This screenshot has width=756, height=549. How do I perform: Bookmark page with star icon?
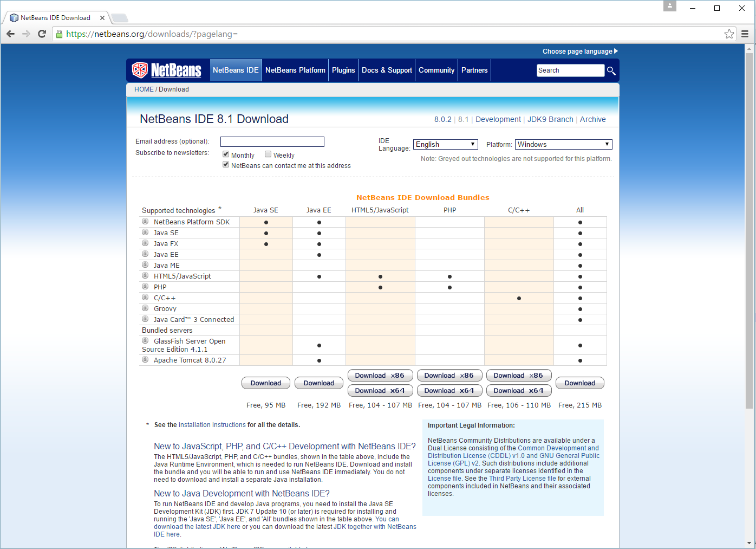(x=729, y=34)
